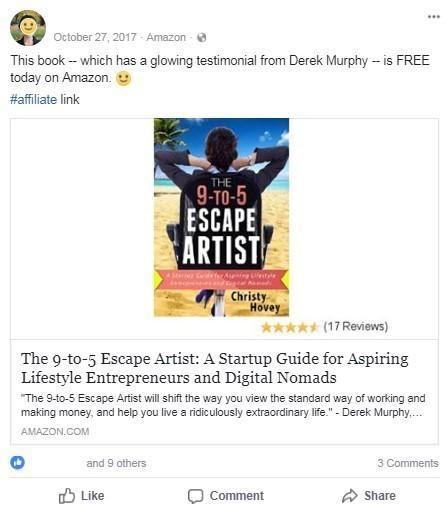446x511 pixels.
Task: Click the star rating under the cover
Action: pyautogui.click(x=290, y=327)
